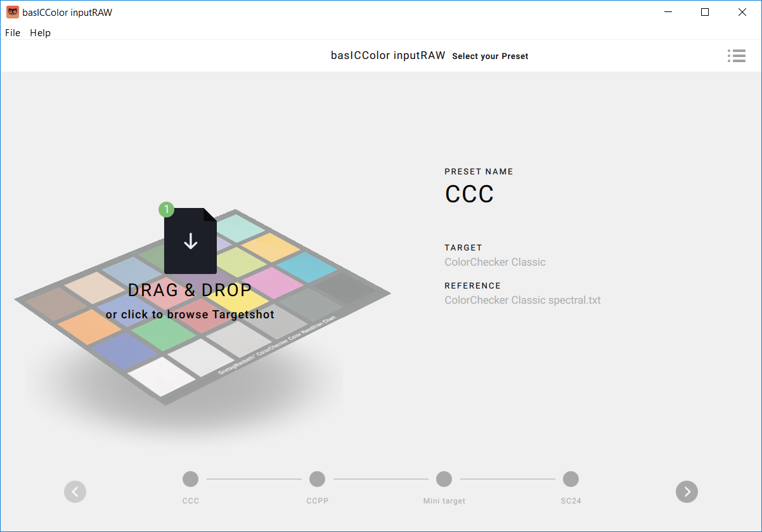The width and height of the screenshot is (762, 532).
Task: Click the CCPP label under the stepper
Action: (x=317, y=501)
